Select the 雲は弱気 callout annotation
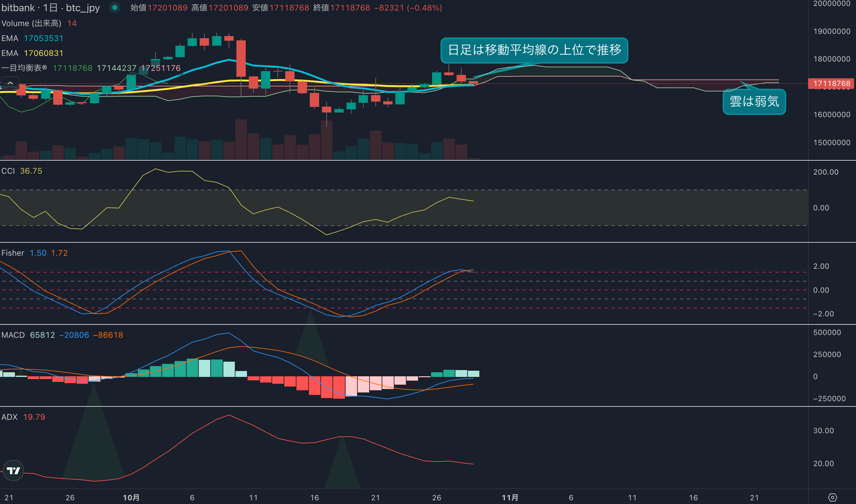This screenshot has width=856, height=504. pyautogui.click(x=754, y=102)
